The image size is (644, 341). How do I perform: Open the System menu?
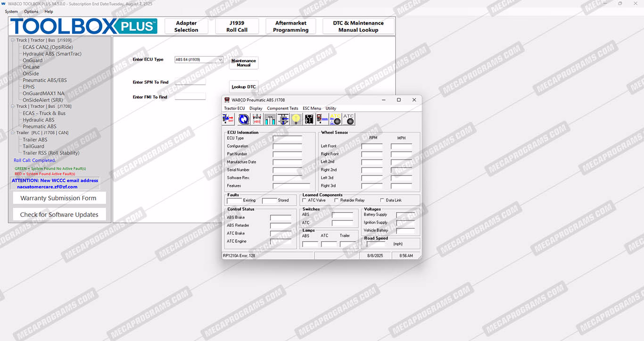(11, 11)
